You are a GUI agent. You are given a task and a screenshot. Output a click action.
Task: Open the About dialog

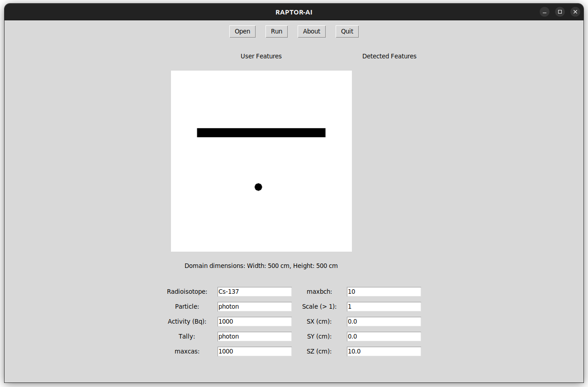point(311,31)
